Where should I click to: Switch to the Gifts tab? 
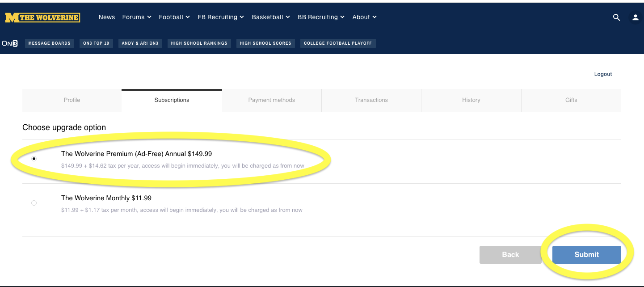[x=571, y=100]
